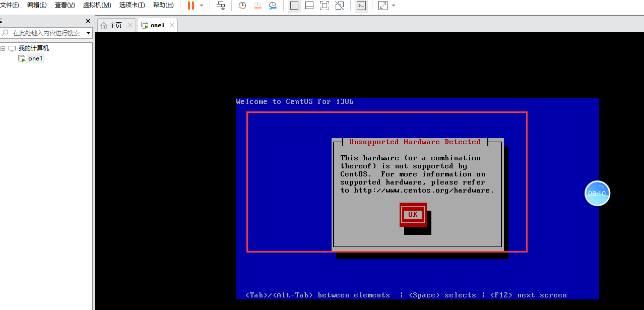The image size is (644, 310).
Task: Expand the power options dropdown arrow
Action: pyautogui.click(x=202, y=6)
